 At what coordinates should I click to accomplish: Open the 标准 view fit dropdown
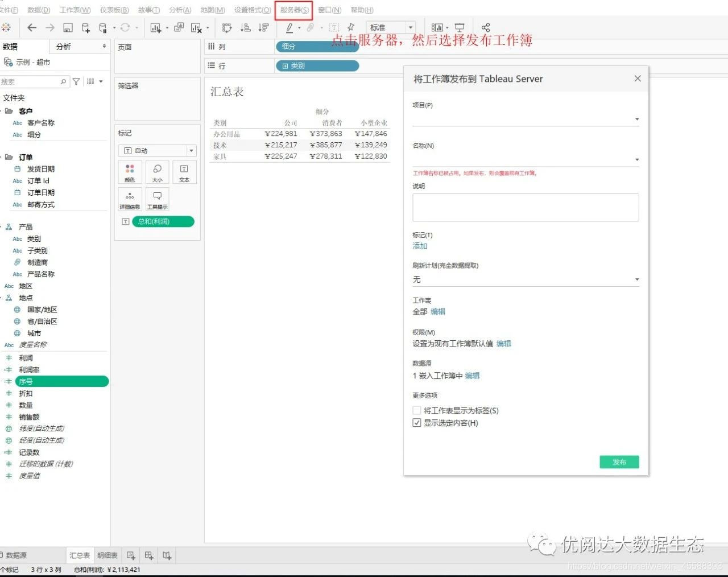[391, 27]
